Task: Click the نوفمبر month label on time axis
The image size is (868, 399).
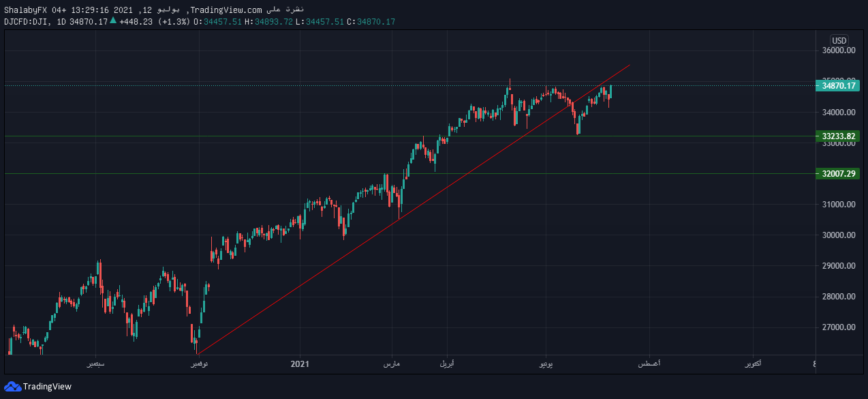Action: [199, 364]
